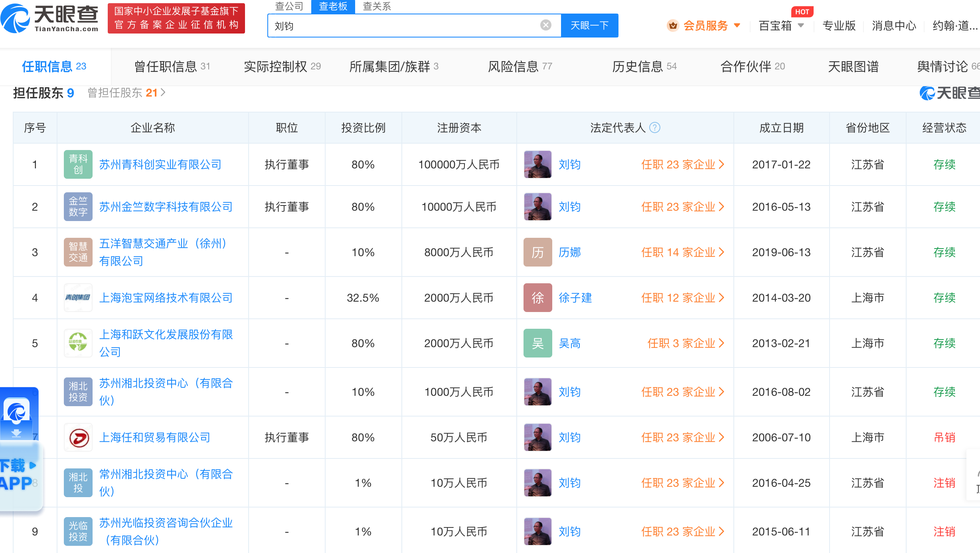
Task: Open the 风险信息 tab
Action: (x=520, y=66)
